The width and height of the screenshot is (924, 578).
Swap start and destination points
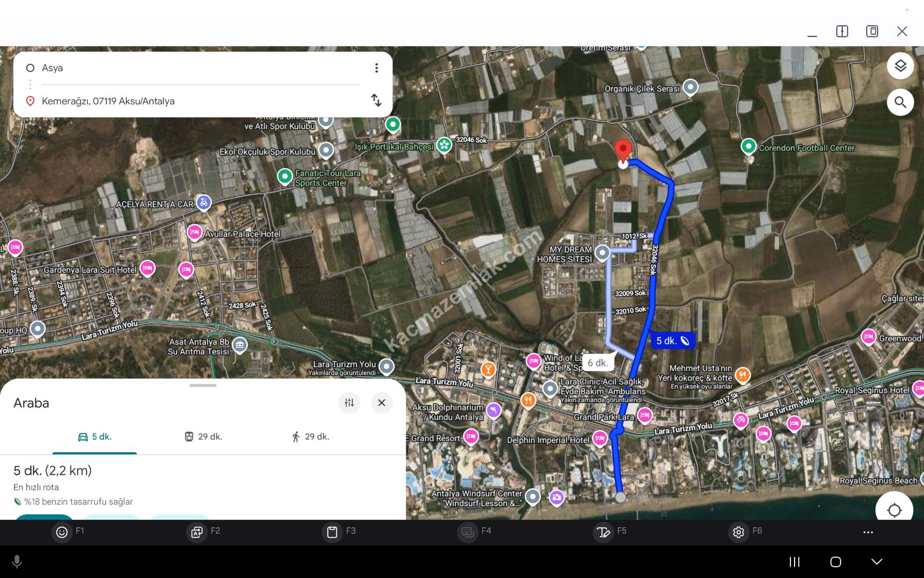click(376, 100)
